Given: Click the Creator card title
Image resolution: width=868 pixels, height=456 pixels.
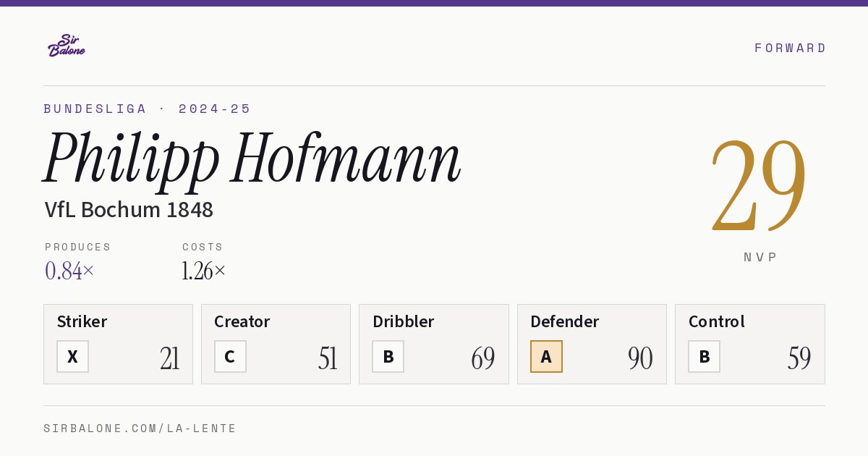Looking at the screenshot, I should [x=242, y=321].
